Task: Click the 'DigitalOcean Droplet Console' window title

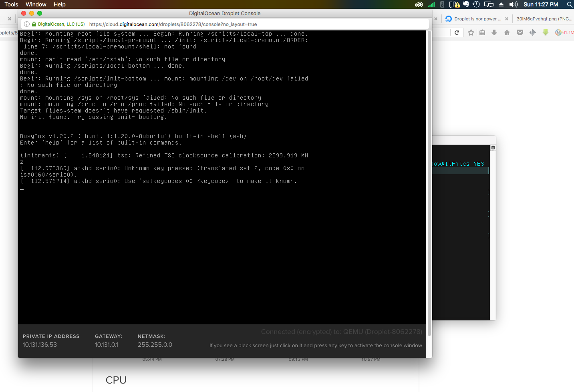Action: coord(225,13)
